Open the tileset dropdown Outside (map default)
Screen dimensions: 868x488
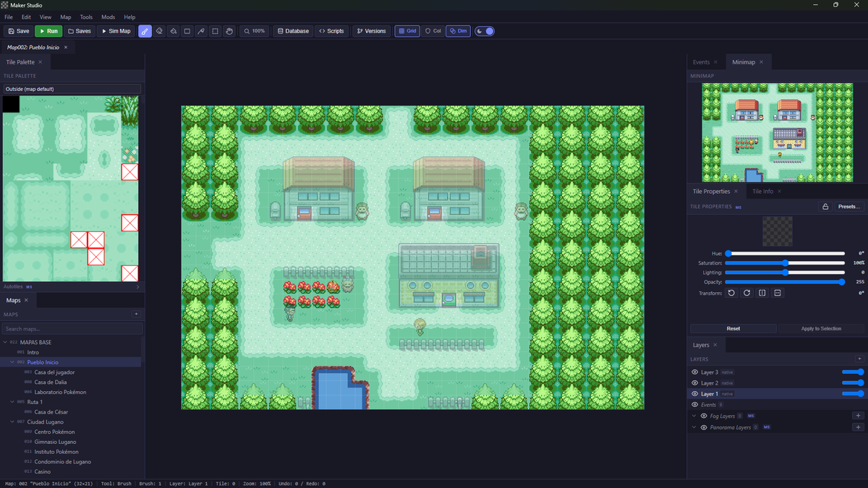pyautogui.click(x=72, y=89)
